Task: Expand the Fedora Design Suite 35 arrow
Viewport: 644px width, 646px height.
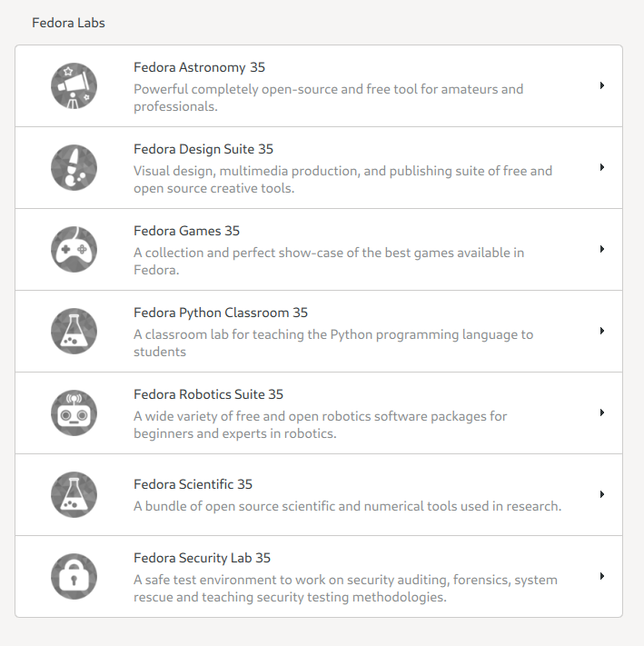Action: tap(602, 167)
